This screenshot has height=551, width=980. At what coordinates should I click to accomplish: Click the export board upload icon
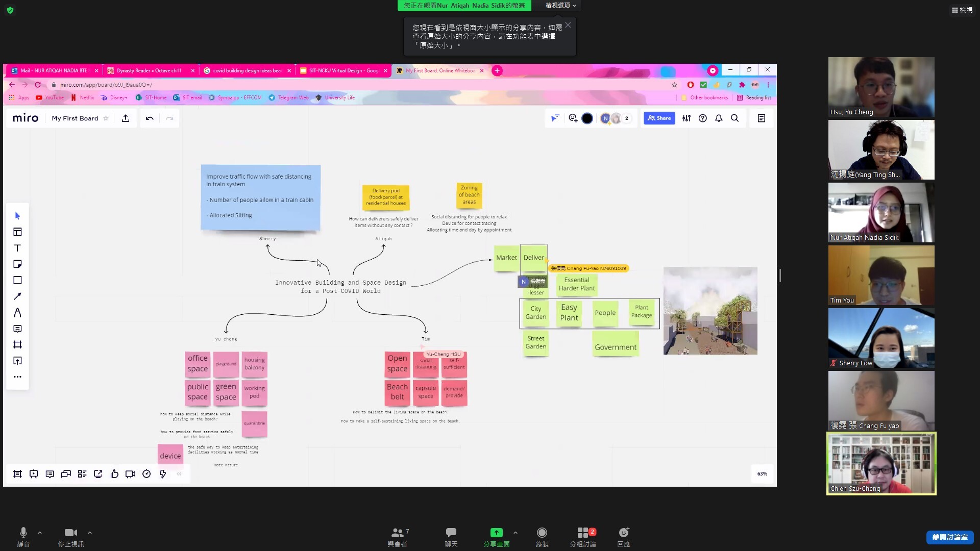click(126, 118)
